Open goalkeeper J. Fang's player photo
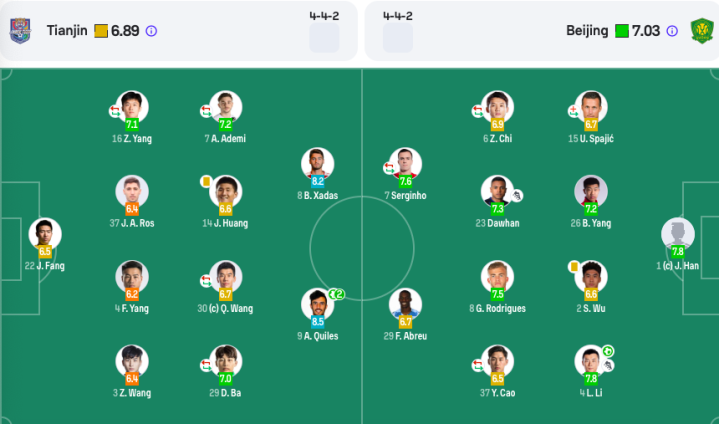 point(44,234)
